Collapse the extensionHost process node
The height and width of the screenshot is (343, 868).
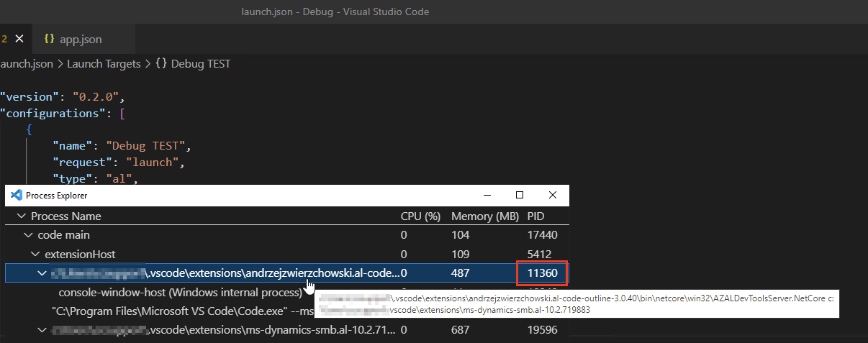pos(35,254)
